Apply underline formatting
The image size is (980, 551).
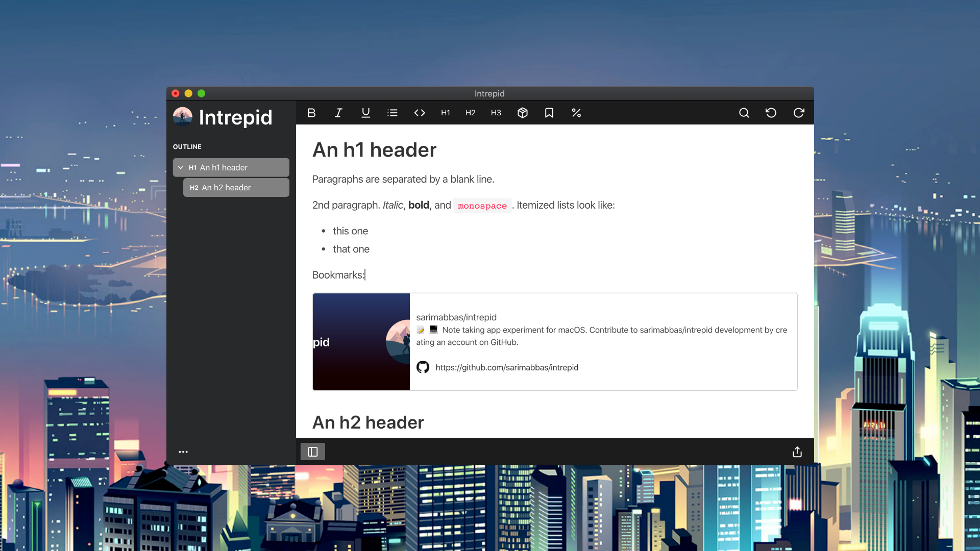(x=365, y=113)
